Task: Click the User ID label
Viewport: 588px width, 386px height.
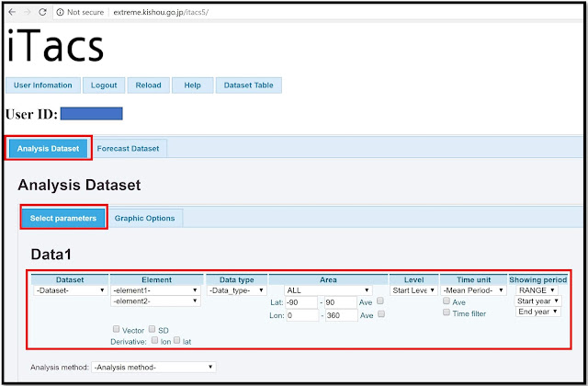Action: click(32, 114)
